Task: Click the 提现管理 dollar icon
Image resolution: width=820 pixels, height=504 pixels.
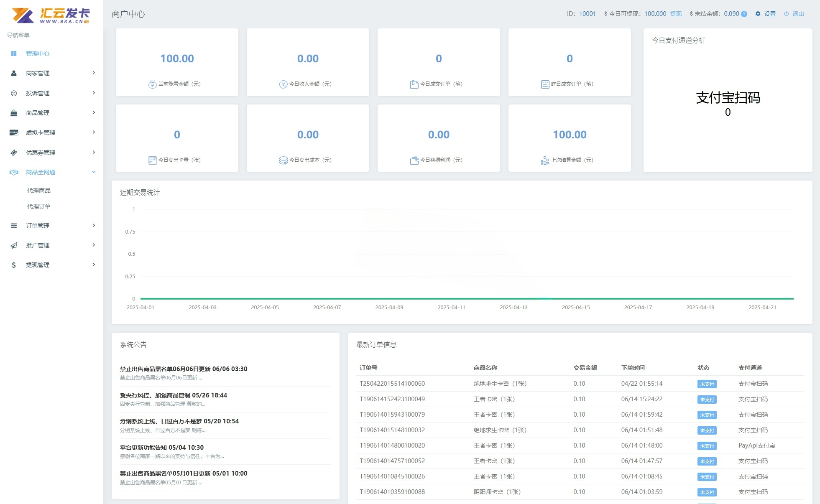Action: (13, 265)
